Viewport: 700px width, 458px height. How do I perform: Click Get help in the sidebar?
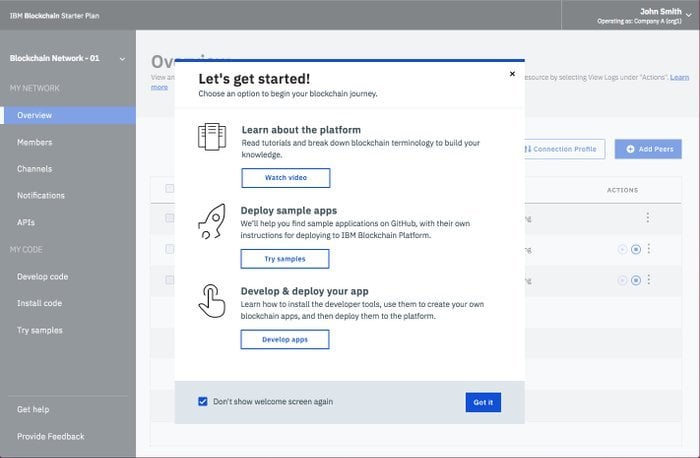pos(33,409)
